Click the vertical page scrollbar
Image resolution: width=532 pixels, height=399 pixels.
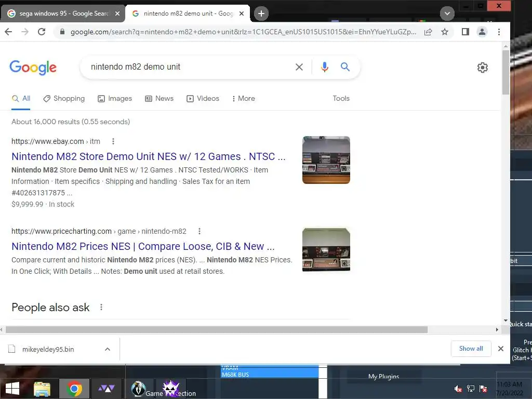click(506, 73)
